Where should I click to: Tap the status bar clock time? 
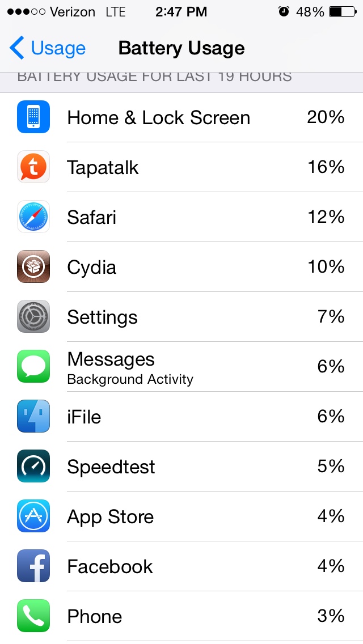coord(181,12)
